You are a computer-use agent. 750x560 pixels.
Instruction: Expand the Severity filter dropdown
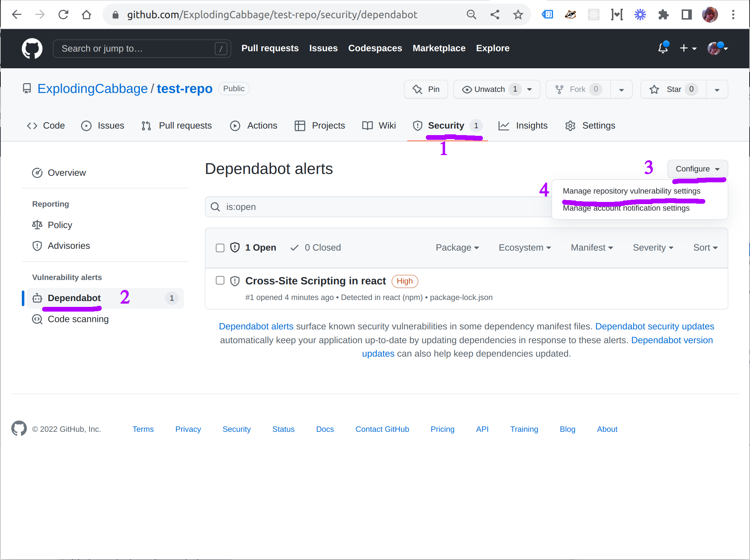point(653,248)
